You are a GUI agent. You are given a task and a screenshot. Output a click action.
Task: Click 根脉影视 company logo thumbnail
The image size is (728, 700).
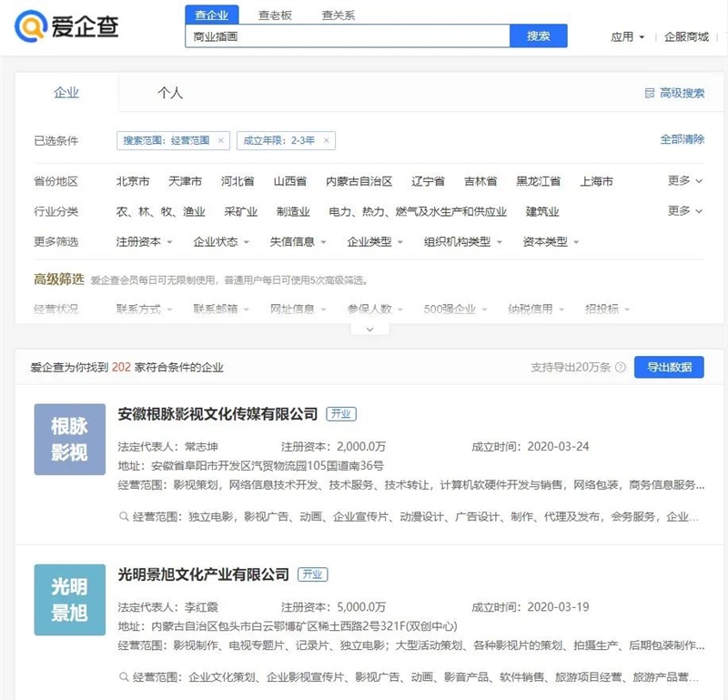[70, 439]
